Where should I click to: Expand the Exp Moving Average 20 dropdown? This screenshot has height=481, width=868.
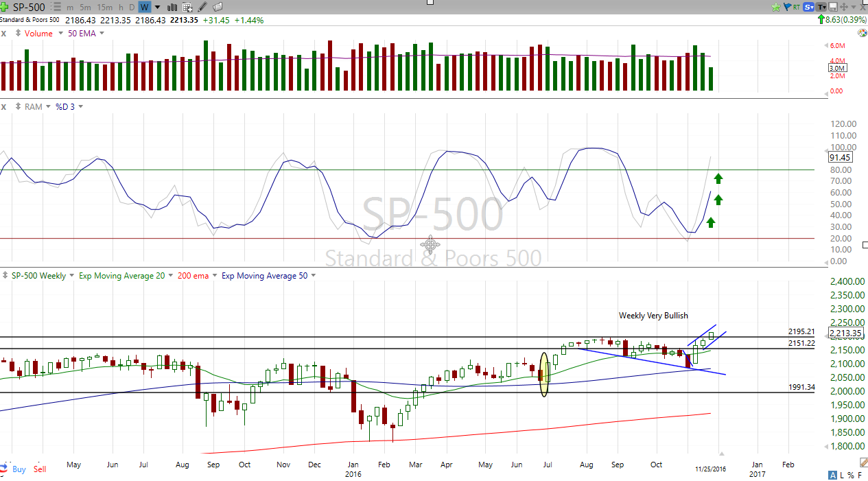(x=169, y=275)
